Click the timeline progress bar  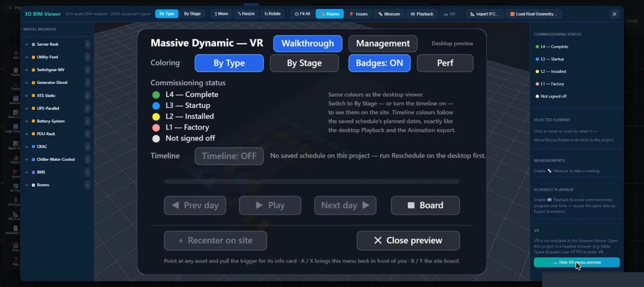(x=312, y=181)
